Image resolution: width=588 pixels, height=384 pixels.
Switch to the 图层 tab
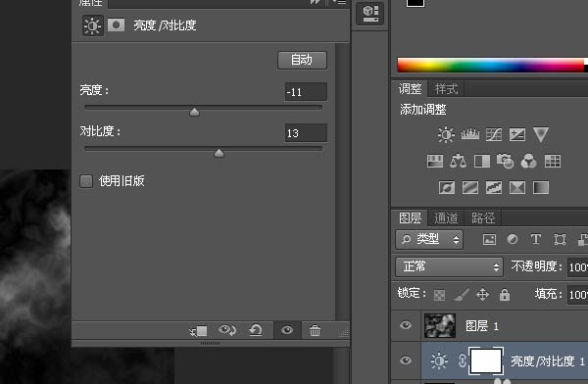[x=410, y=217]
